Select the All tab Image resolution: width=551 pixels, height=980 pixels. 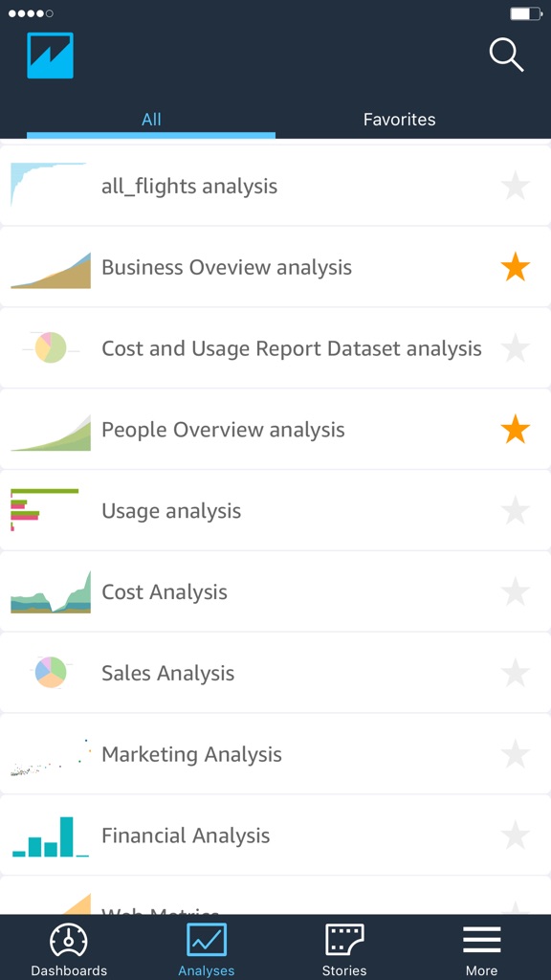point(151,119)
